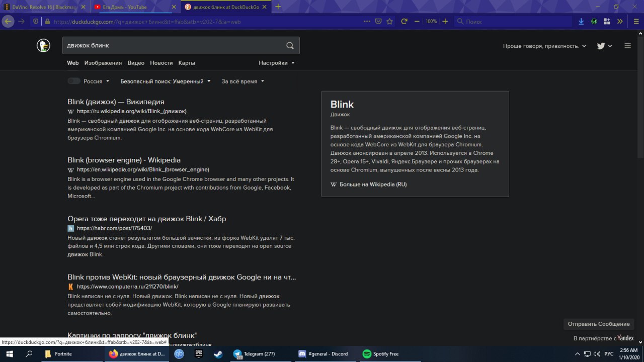Show hidden system tray icons
Viewport: 644px width, 362px height.
pos(579,354)
